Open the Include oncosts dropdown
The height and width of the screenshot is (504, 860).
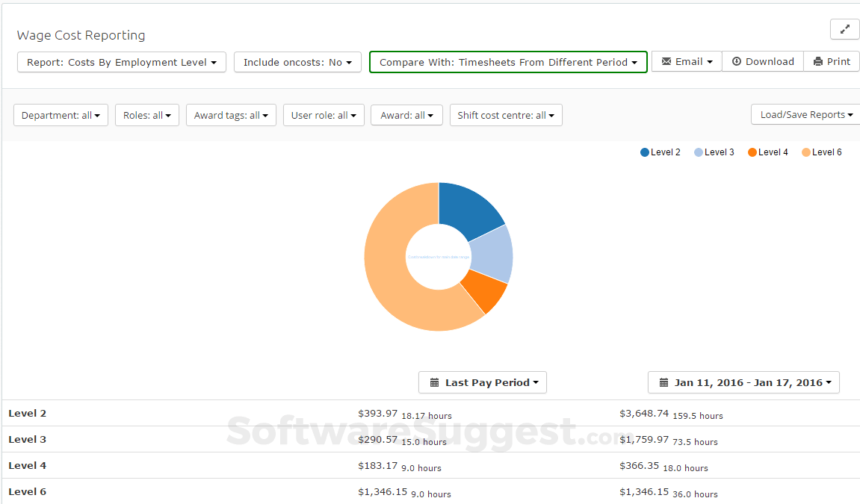(x=297, y=62)
